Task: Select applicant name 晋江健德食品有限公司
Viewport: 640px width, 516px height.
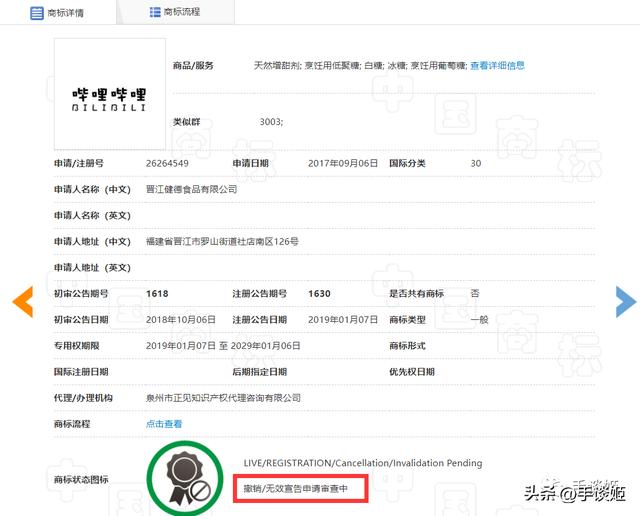Action: coord(191,189)
